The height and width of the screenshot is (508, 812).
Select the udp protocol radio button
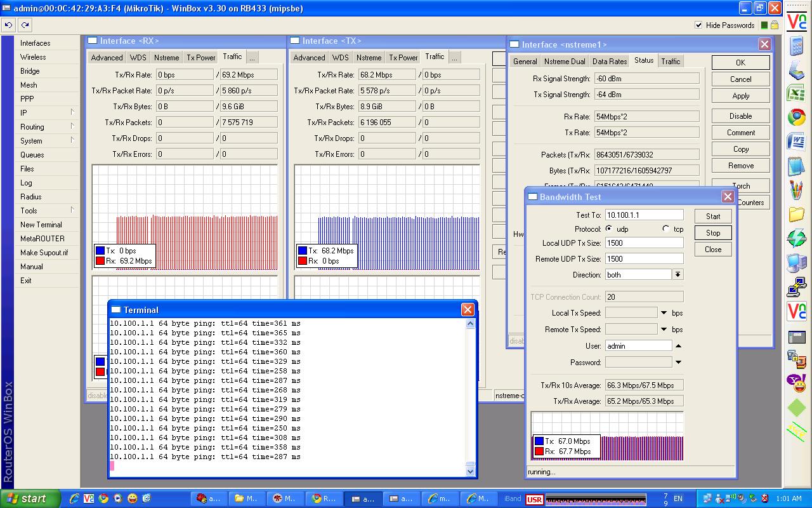coord(609,229)
